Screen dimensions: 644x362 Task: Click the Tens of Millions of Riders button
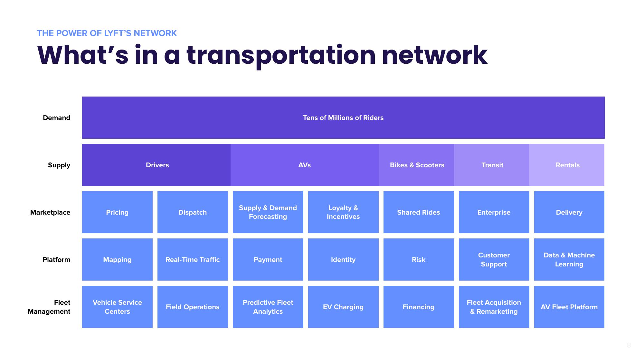(x=343, y=117)
